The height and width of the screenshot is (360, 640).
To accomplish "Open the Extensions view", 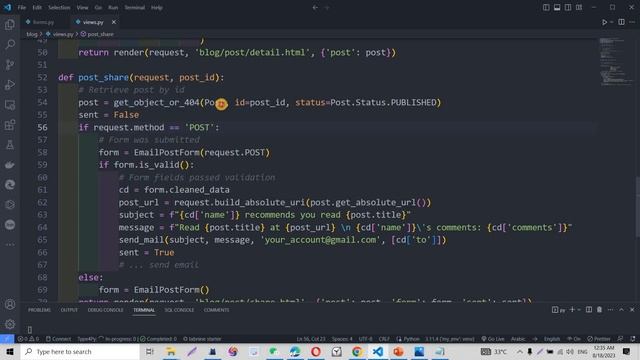I will (10, 124).
